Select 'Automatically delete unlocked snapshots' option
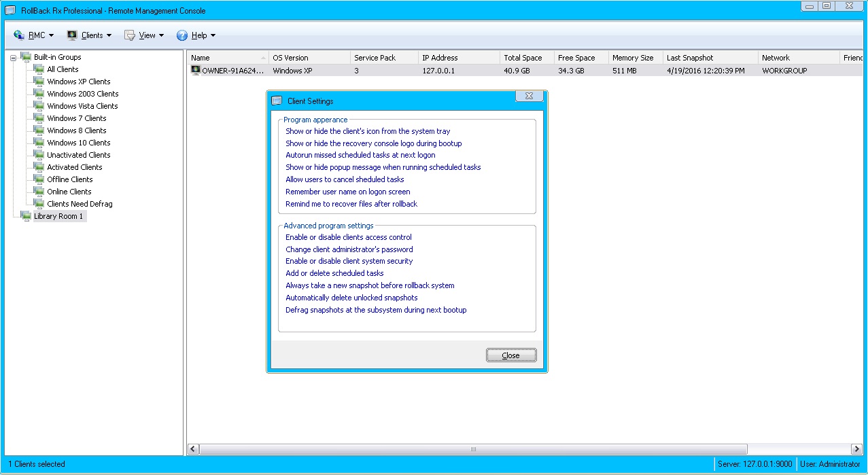The width and height of the screenshot is (868, 475). click(351, 298)
